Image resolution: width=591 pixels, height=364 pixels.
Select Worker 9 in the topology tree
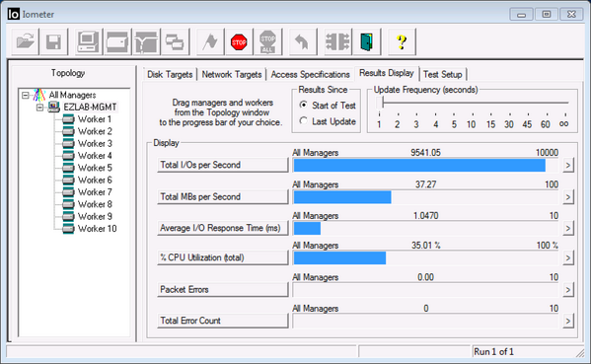click(x=95, y=216)
